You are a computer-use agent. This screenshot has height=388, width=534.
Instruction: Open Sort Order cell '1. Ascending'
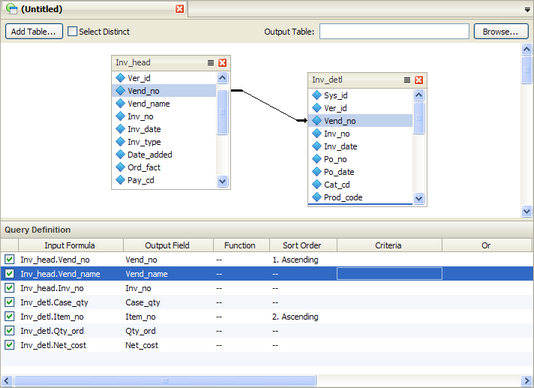303,260
